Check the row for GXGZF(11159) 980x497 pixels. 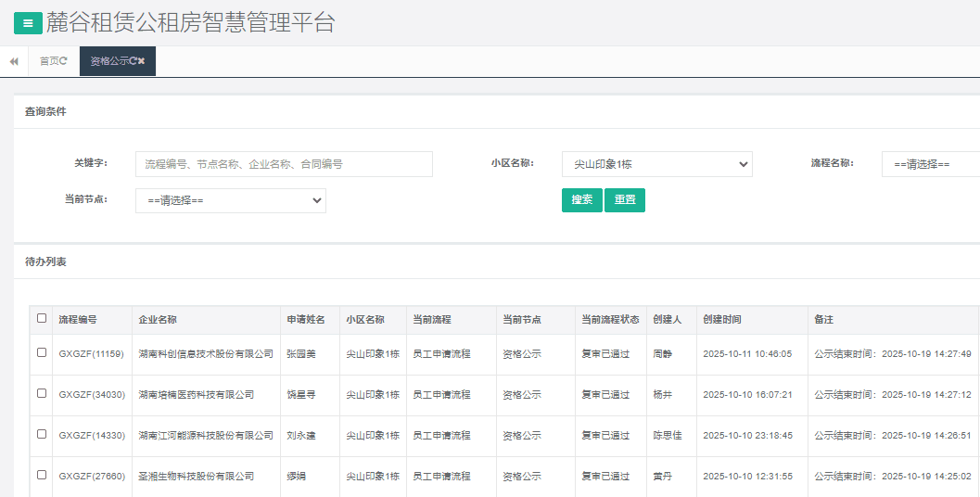42,352
